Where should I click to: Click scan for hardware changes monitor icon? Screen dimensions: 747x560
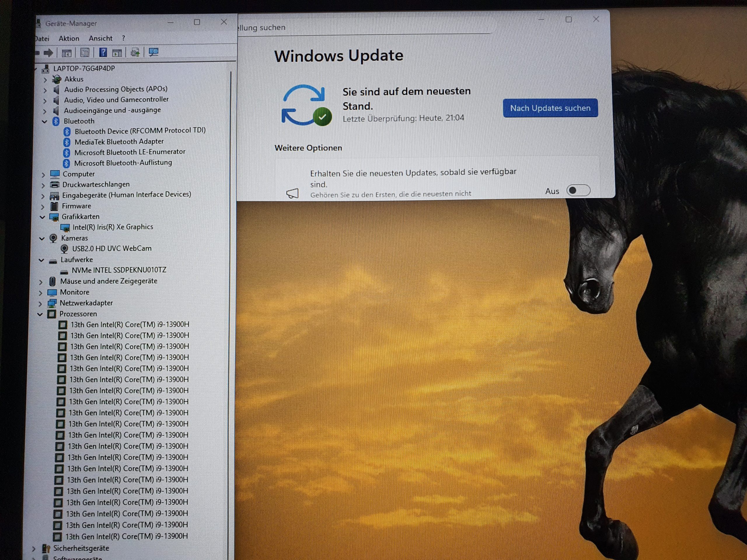tap(154, 52)
